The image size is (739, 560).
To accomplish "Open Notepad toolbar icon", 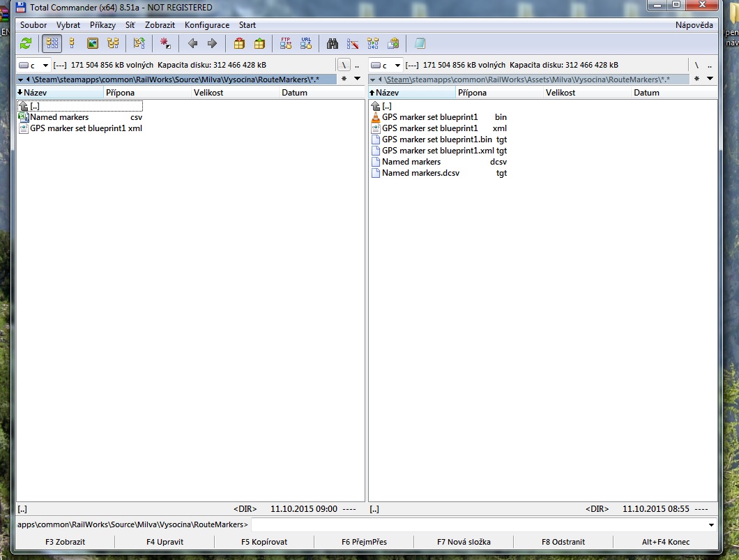I will (x=420, y=44).
